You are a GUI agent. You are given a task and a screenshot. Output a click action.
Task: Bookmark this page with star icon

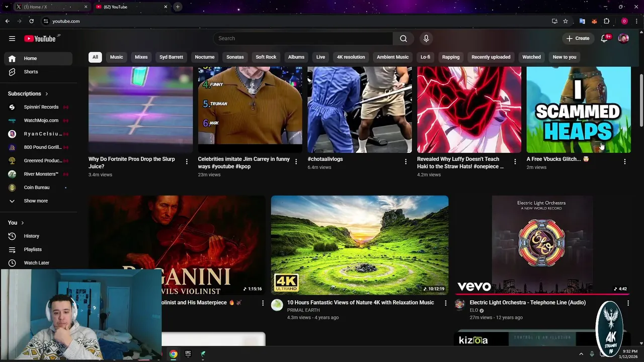(x=566, y=21)
